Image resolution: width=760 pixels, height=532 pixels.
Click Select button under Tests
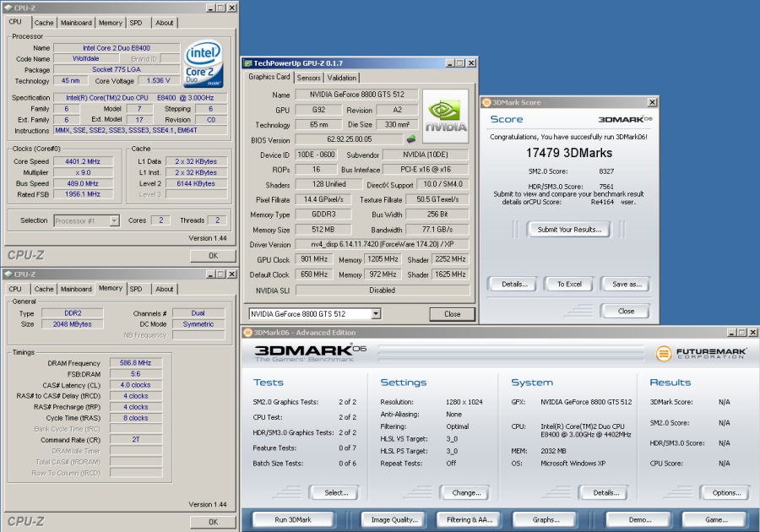click(x=336, y=493)
